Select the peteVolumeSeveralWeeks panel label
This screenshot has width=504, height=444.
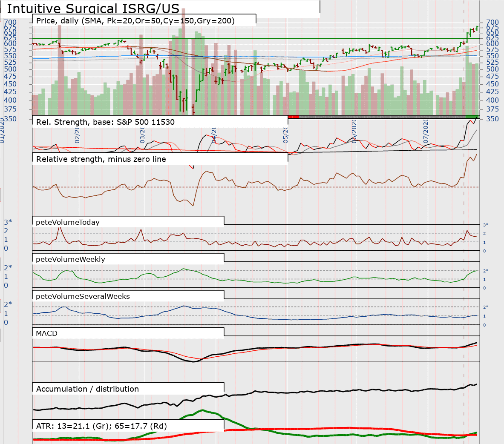pyautogui.click(x=83, y=296)
